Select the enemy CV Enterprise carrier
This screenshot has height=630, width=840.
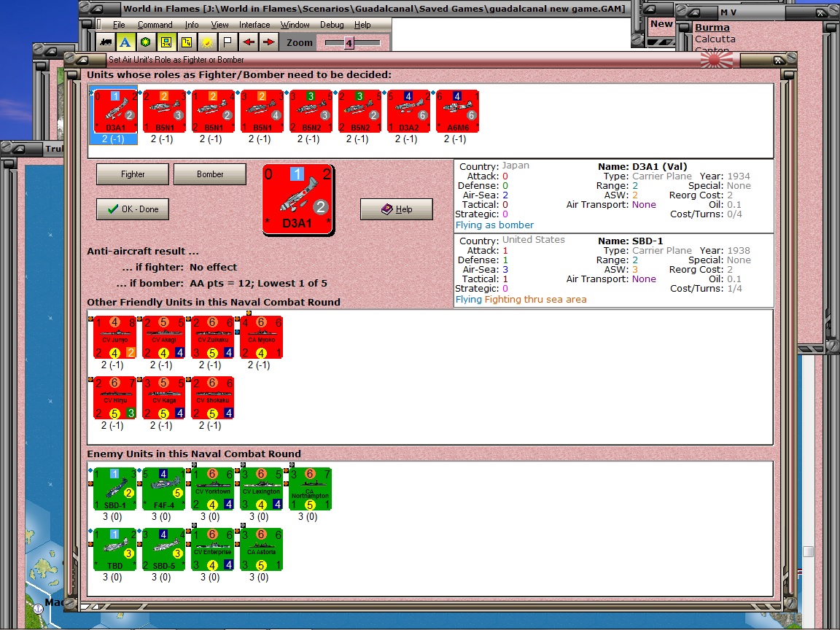[x=213, y=549]
